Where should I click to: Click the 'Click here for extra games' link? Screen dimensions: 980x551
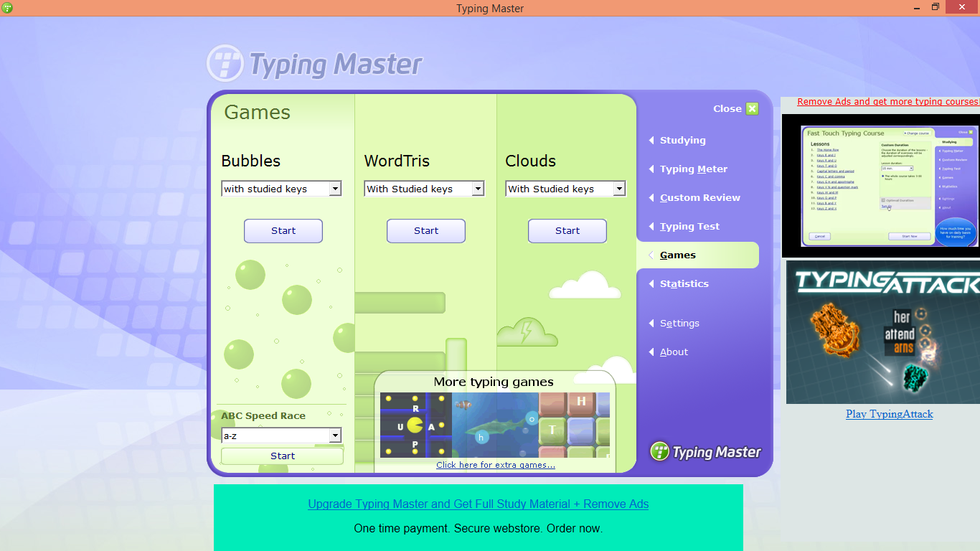[496, 465]
